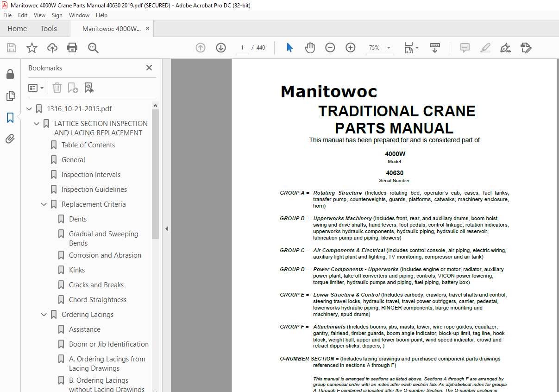559x392 pixels.
Task: Bookmark this file with star icon
Action: [32, 48]
